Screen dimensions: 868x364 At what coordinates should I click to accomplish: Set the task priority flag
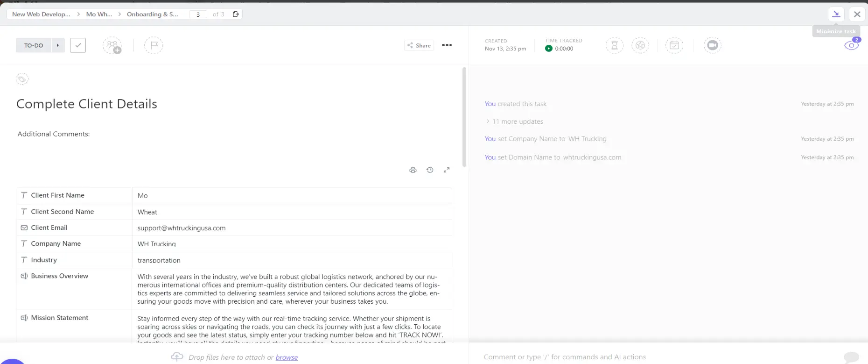pos(154,45)
